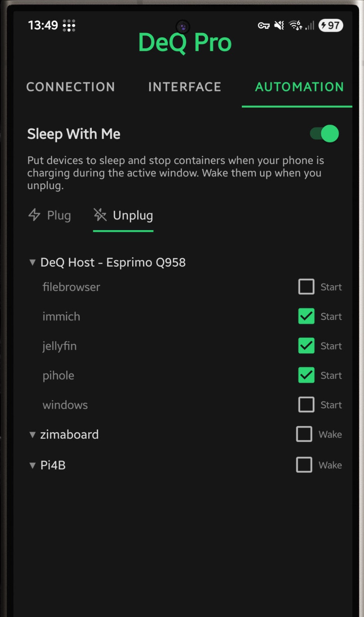Tap the muted sound status icon
The image size is (364, 617).
[279, 26]
